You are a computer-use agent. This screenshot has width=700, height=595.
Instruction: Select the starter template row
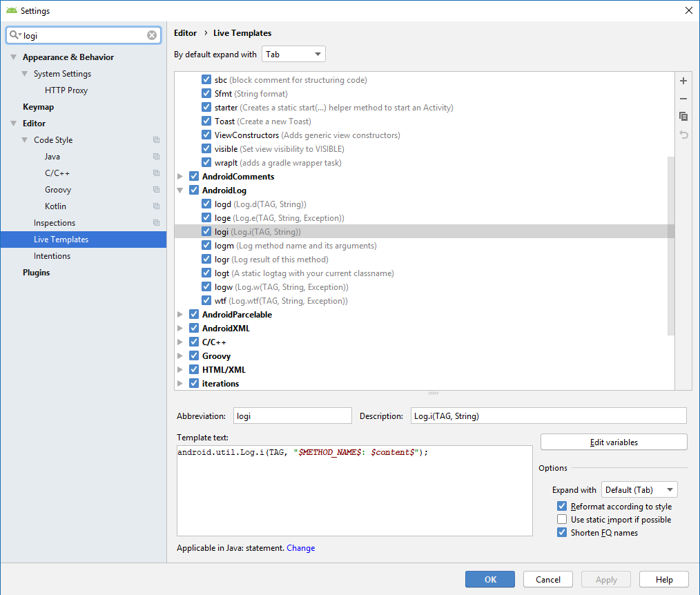pyautogui.click(x=424, y=107)
